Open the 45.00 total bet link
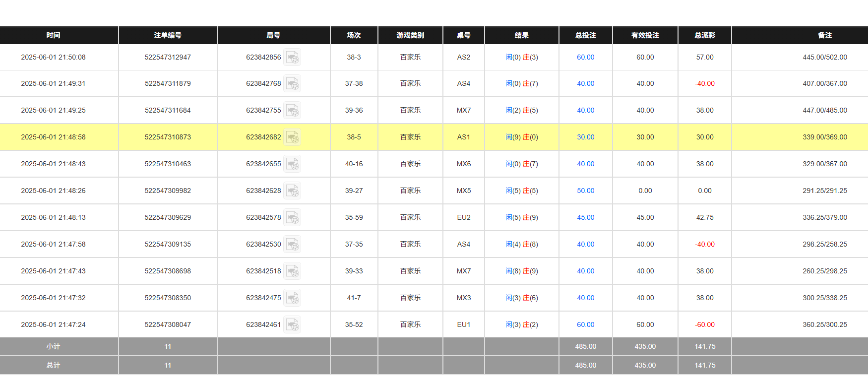 click(585, 218)
